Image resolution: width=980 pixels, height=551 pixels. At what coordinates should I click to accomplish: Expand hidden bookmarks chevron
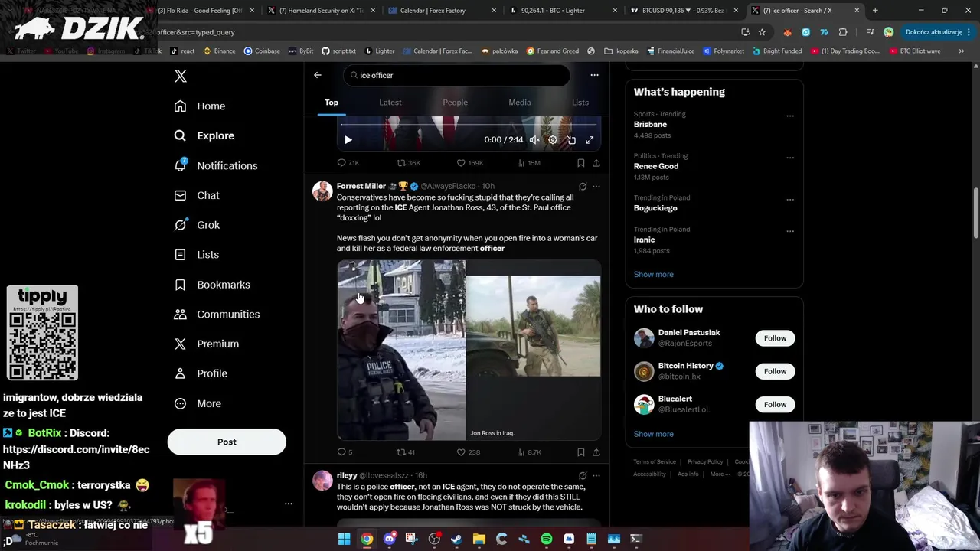[x=961, y=51]
